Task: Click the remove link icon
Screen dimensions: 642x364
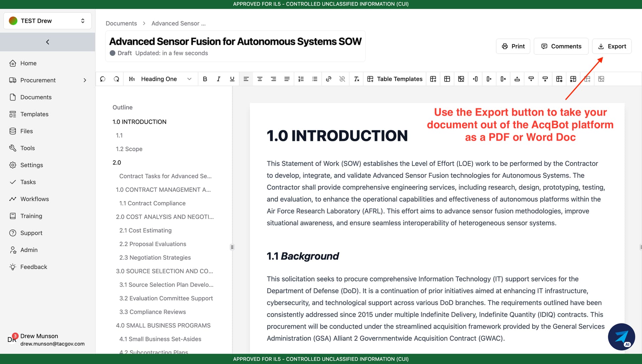Action: 342,79
